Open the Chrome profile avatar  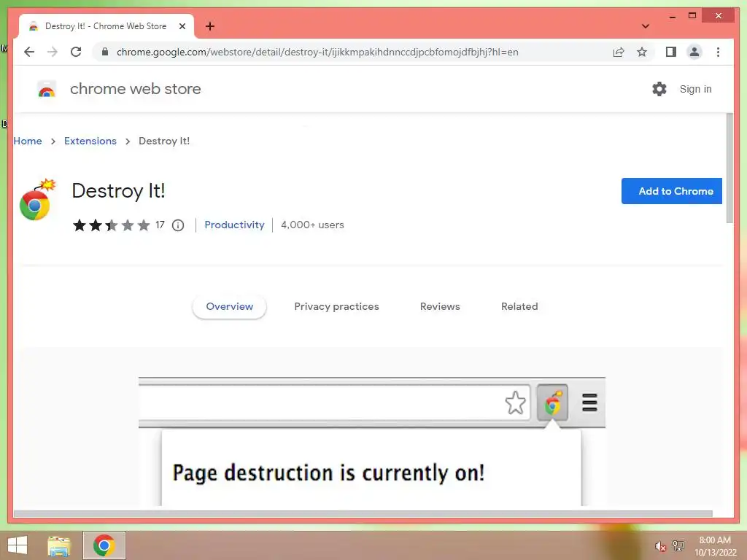pyautogui.click(x=694, y=52)
